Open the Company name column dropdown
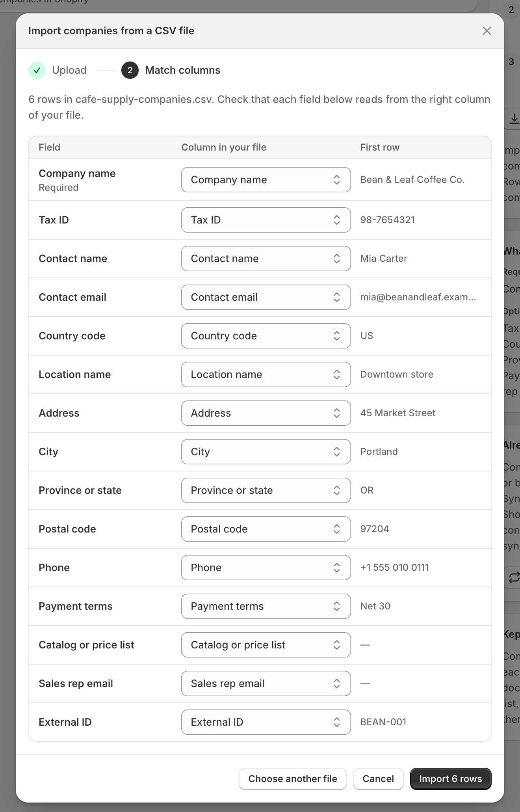Screen dimensions: 520x812 [266, 180]
